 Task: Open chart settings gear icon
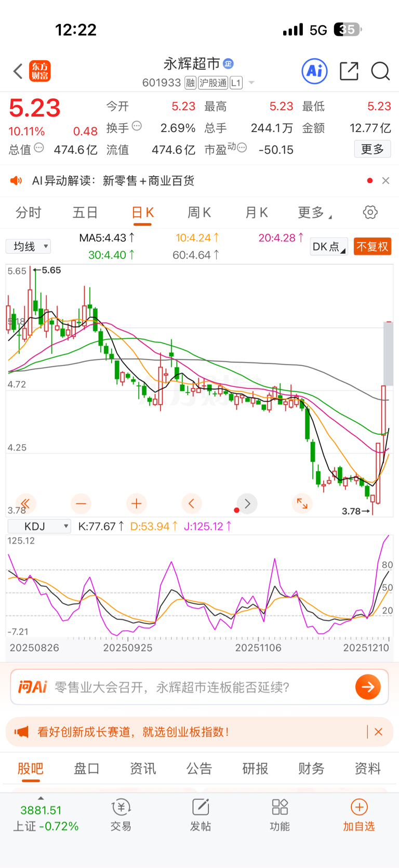370,212
